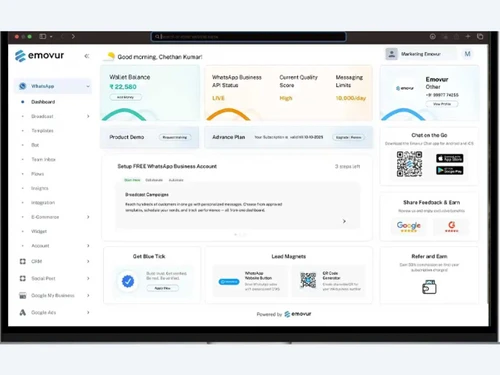This screenshot has width=500, height=375.
Task: Expand the CRM section chevron
Action: click(x=88, y=261)
